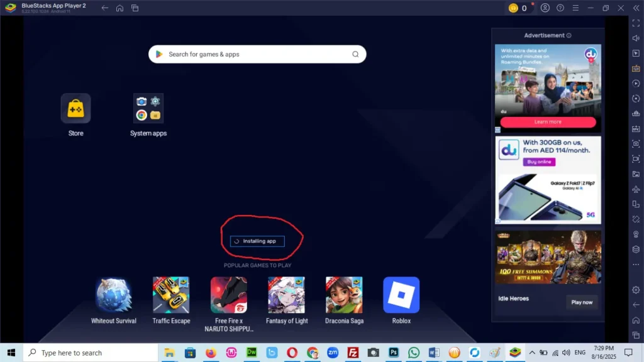Expand more sidebar tools with three dots
Viewport: 644px width, 362px height.
click(x=636, y=265)
